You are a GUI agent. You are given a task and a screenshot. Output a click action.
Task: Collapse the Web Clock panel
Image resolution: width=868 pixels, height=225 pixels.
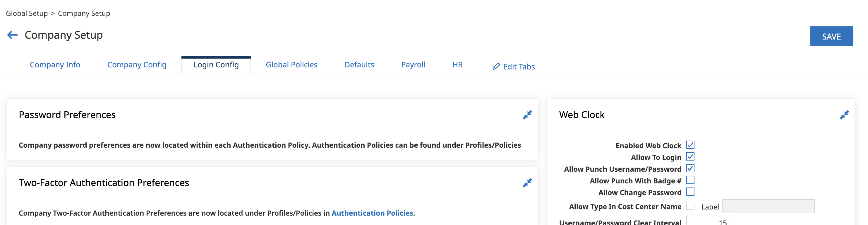[x=844, y=115]
